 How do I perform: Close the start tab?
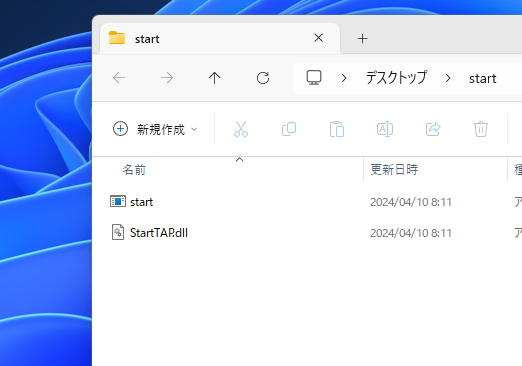click(318, 38)
